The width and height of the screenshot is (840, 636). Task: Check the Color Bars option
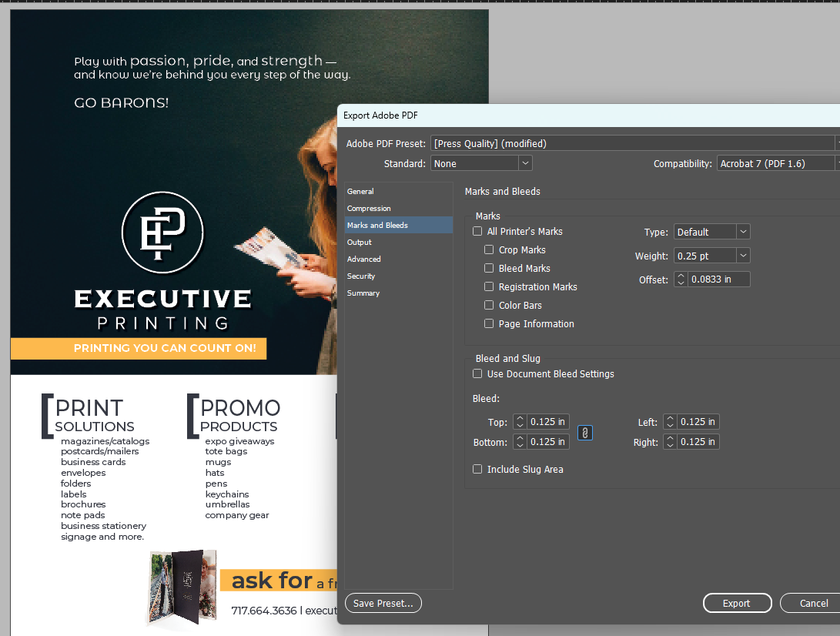pos(489,305)
